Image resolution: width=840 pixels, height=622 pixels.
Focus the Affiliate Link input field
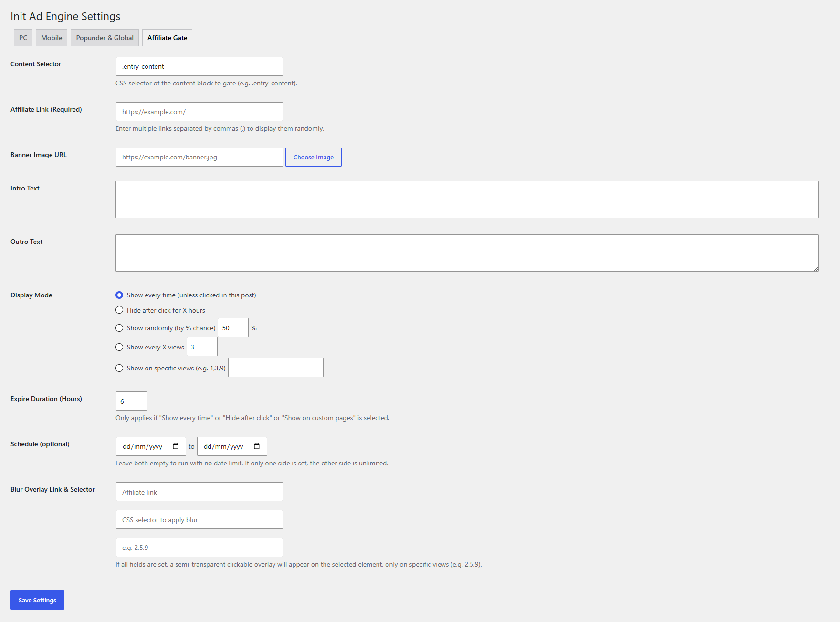click(199, 112)
